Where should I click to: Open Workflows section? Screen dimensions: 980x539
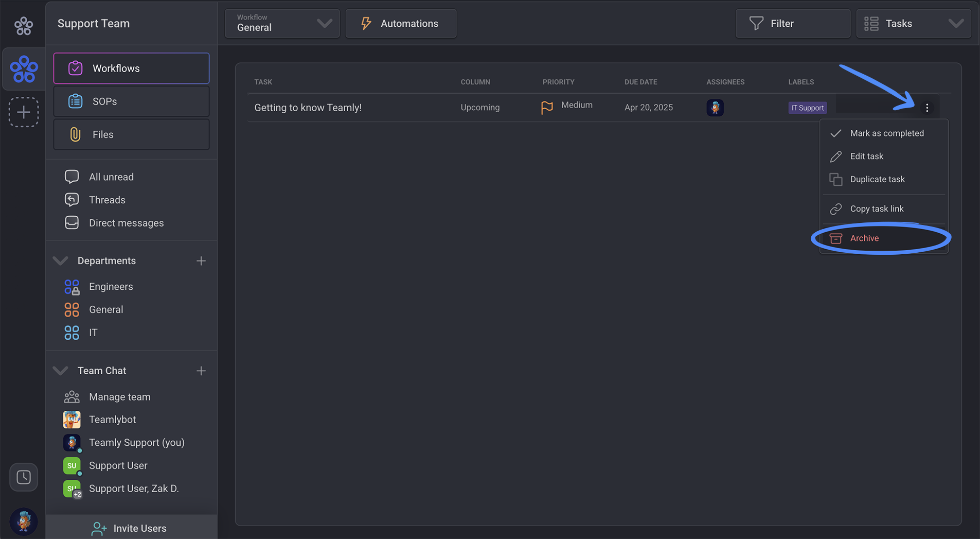click(131, 68)
